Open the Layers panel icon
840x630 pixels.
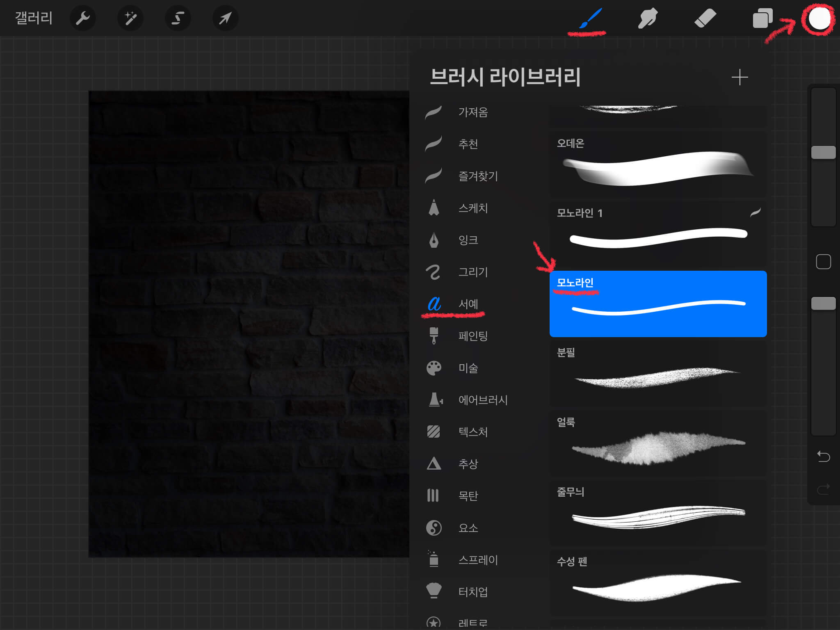click(x=762, y=18)
